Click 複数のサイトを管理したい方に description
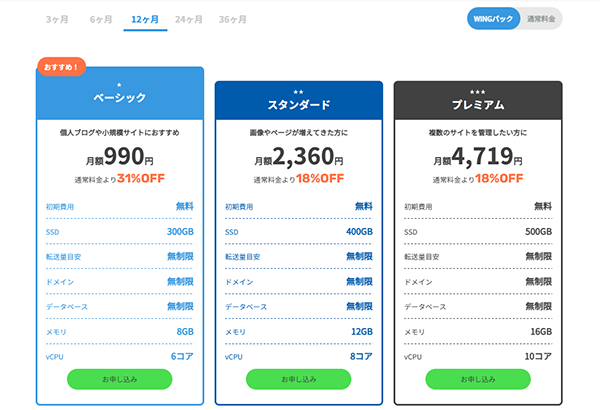The width and height of the screenshot is (600, 410). [478, 133]
